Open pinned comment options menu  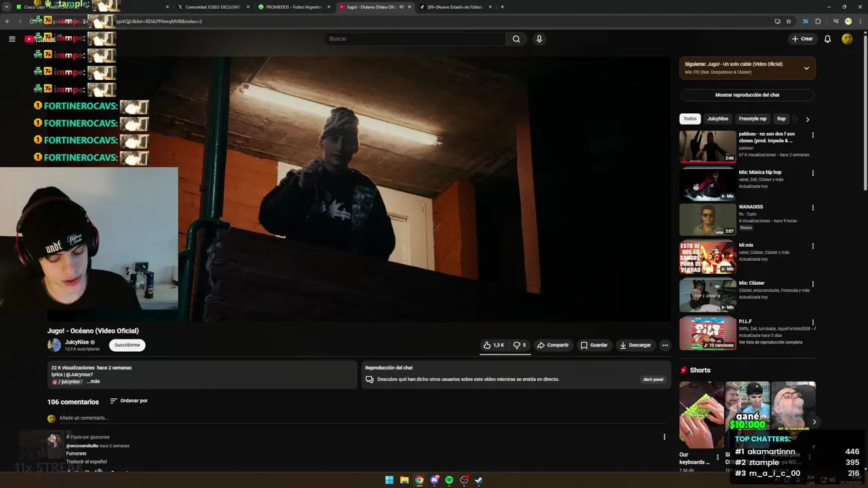[664, 437]
